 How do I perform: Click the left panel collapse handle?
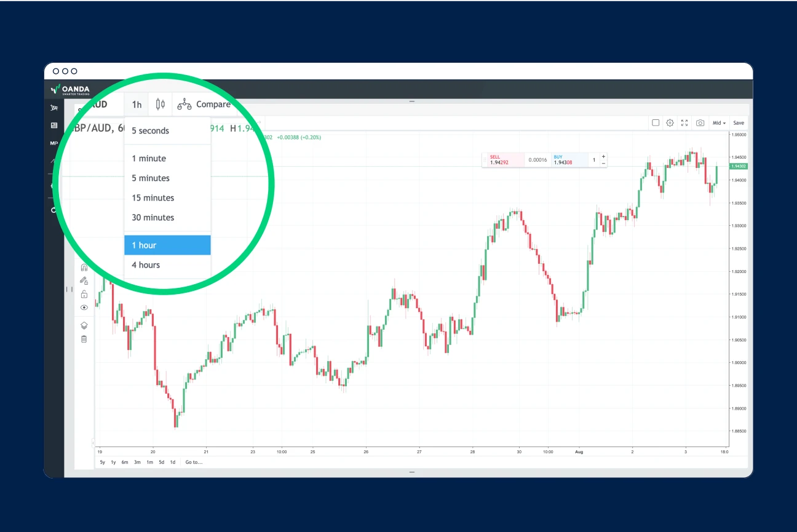[x=69, y=289]
